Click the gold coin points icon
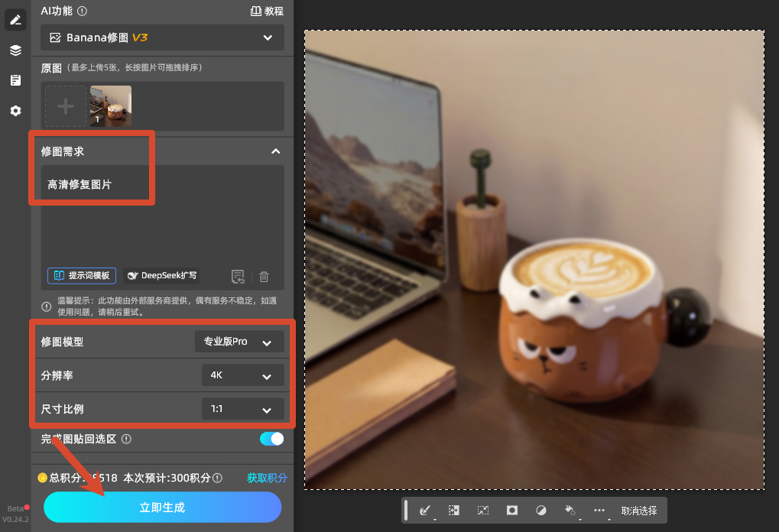Screen dimensions: 779x532 tap(43, 478)
